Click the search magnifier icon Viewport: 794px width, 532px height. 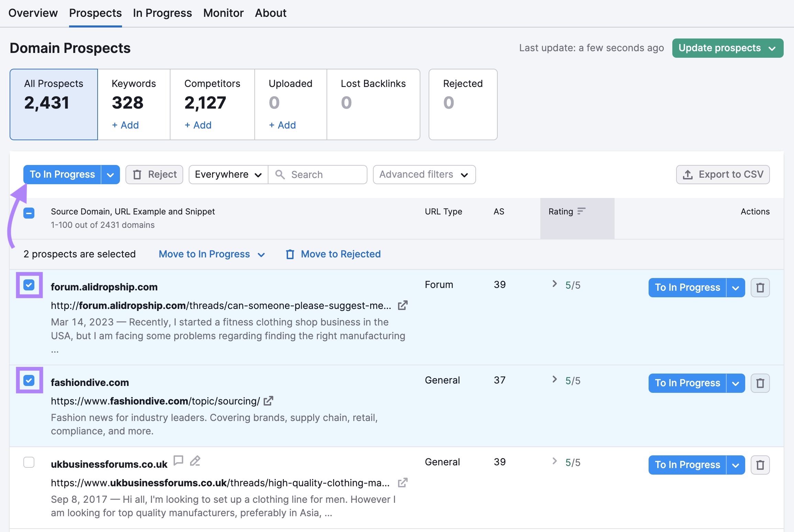(280, 175)
